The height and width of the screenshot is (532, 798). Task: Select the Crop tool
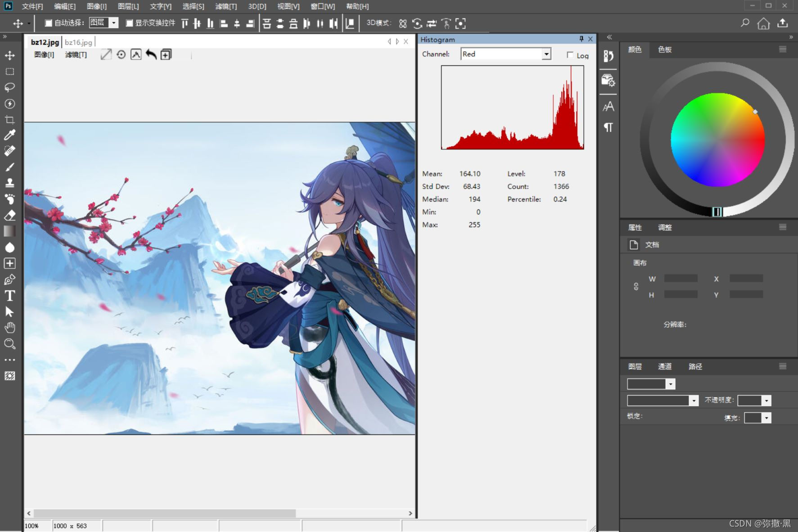(9, 120)
